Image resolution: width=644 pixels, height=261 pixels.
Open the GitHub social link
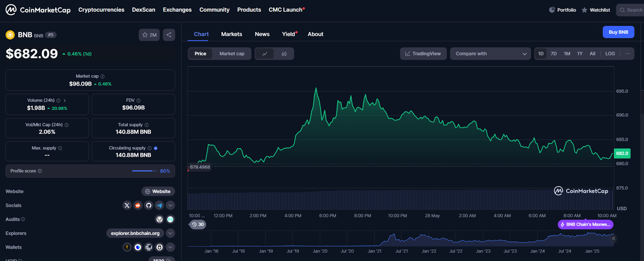coord(149,205)
